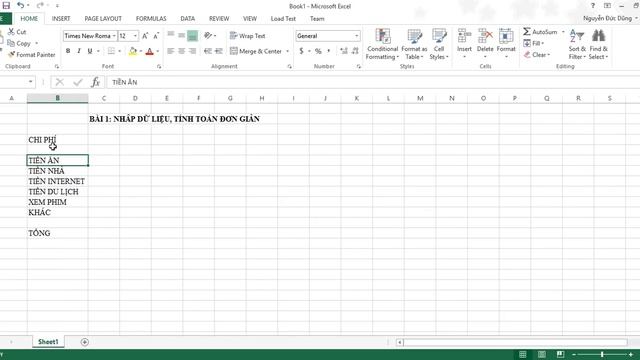
Task: Toggle italic formatting
Action: coord(78,51)
